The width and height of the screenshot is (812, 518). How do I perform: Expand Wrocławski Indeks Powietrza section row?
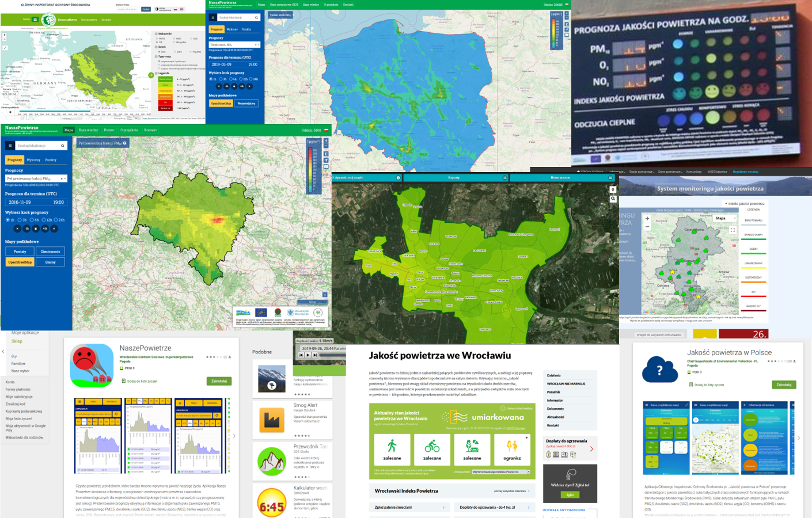pos(453,491)
